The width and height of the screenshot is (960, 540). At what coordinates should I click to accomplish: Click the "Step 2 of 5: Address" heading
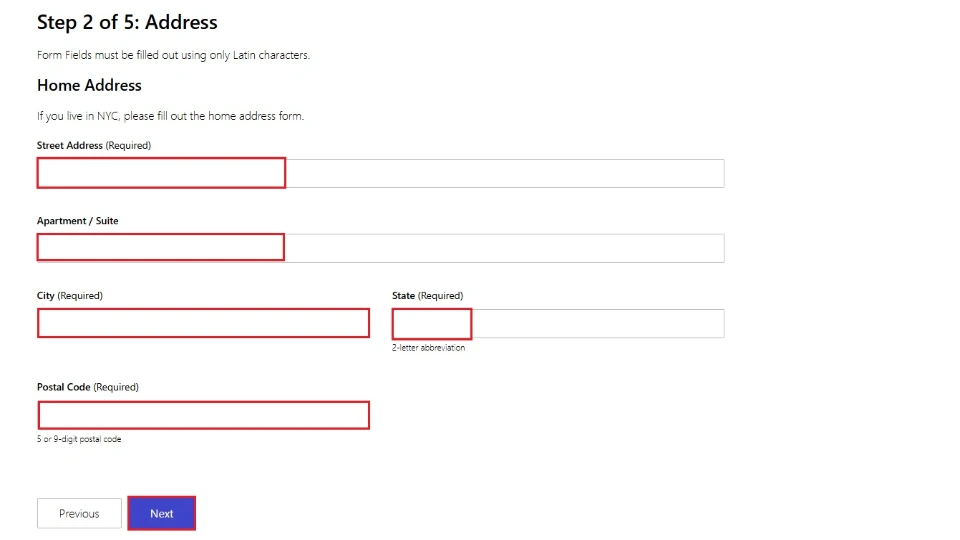click(x=127, y=22)
